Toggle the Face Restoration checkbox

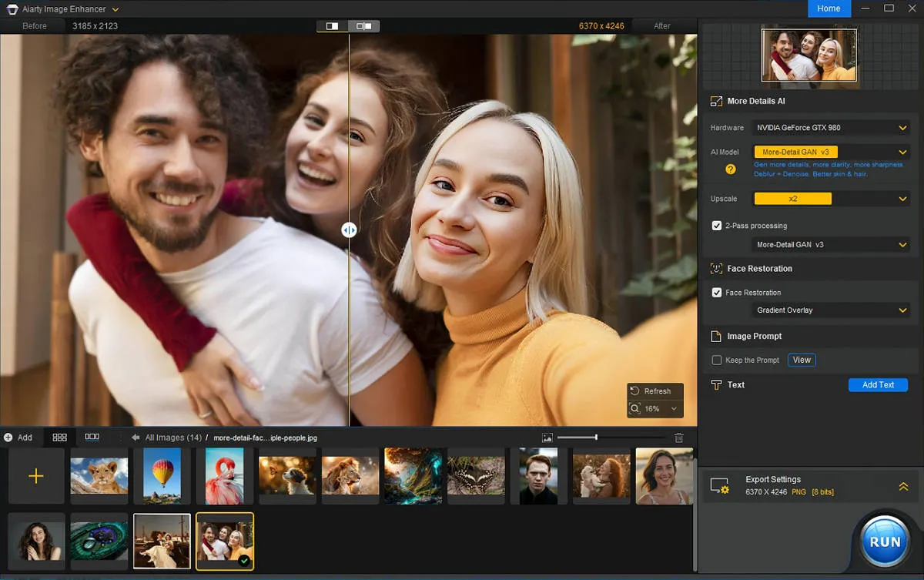tap(717, 293)
